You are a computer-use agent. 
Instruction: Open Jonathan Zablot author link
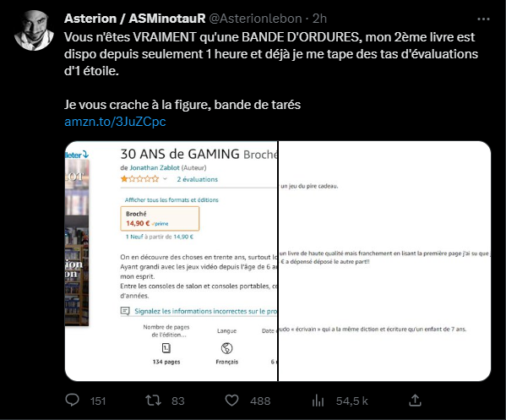click(x=155, y=167)
